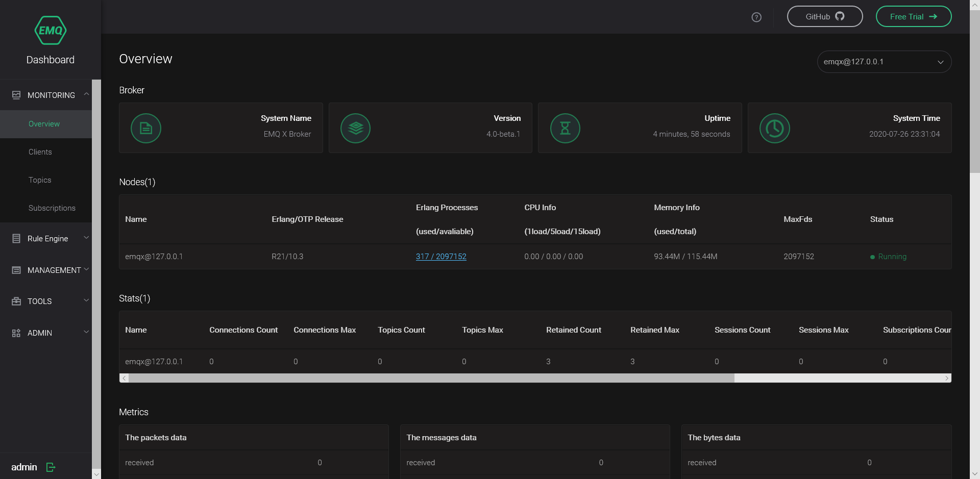Click the MaxFds 2097152 value
980x479 pixels.
[799, 257]
